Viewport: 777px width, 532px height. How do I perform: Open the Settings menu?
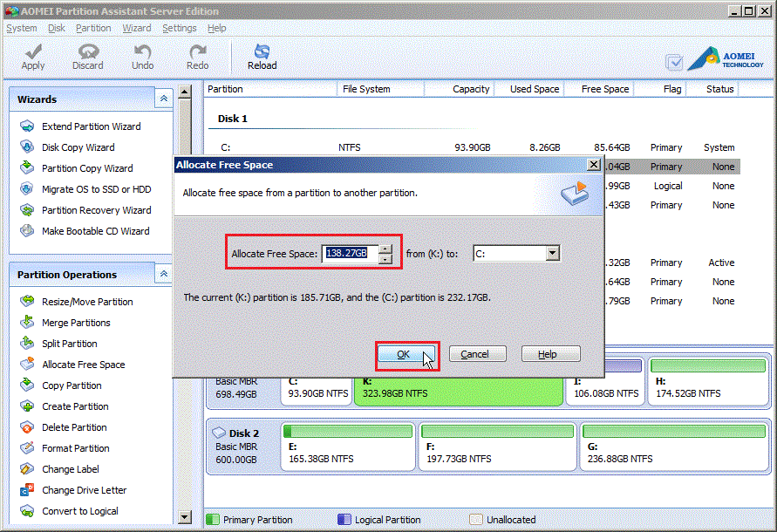180,28
